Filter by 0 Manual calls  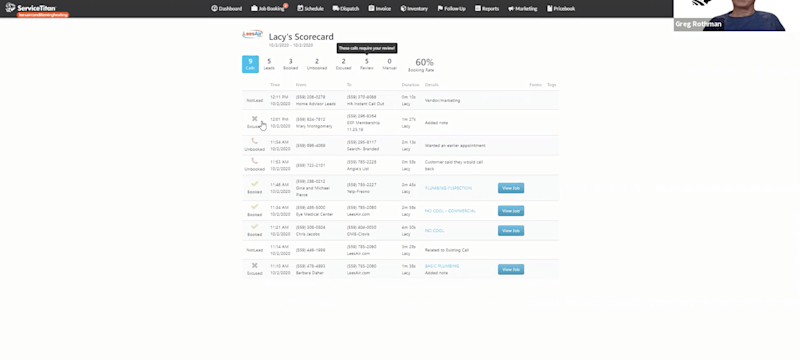pyautogui.click(x=389, y=64)
